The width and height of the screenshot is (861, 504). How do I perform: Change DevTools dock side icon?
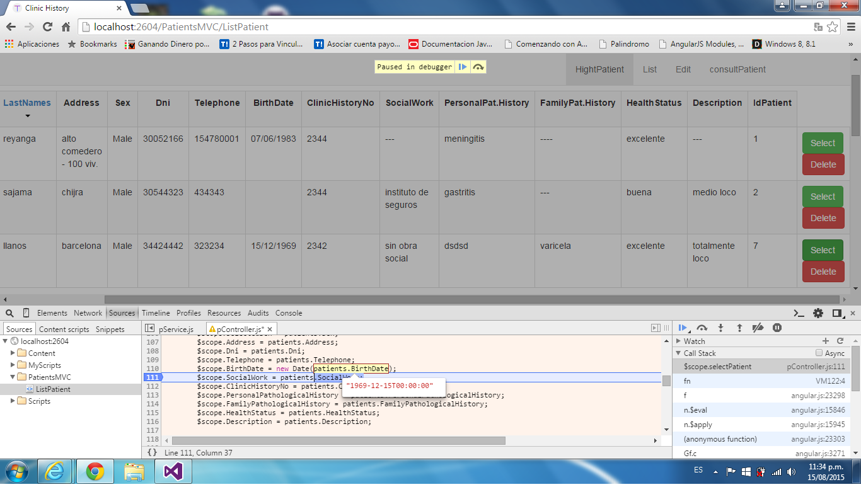click(836, 313)
